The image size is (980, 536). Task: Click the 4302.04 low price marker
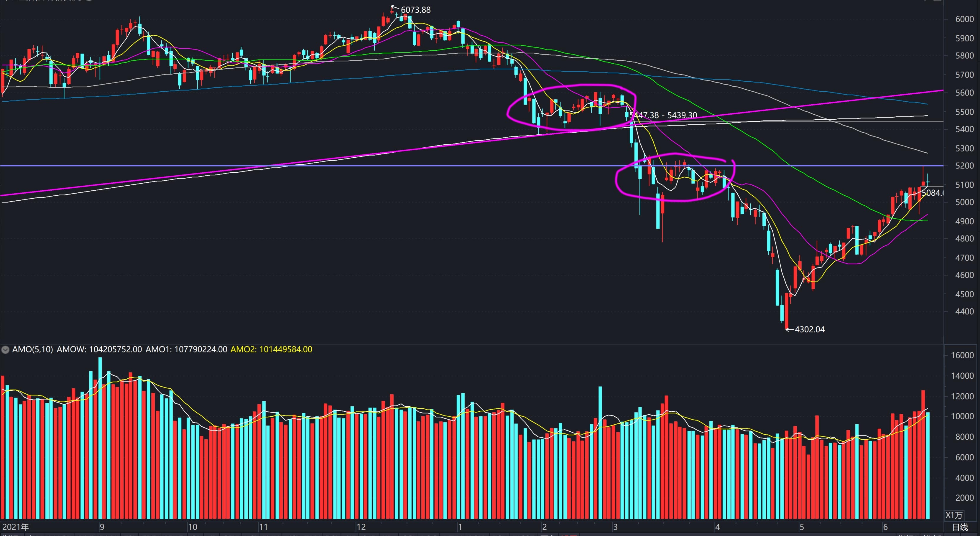809,329
